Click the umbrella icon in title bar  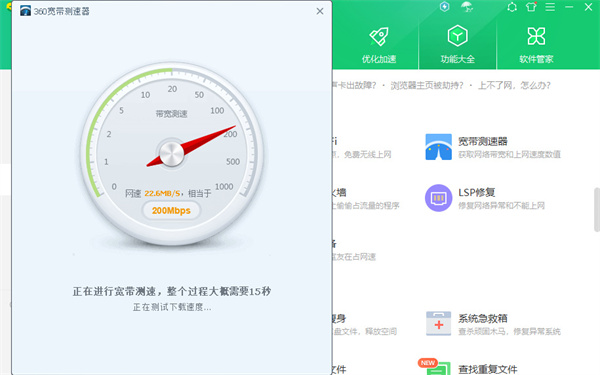click(x=467, y=7)
